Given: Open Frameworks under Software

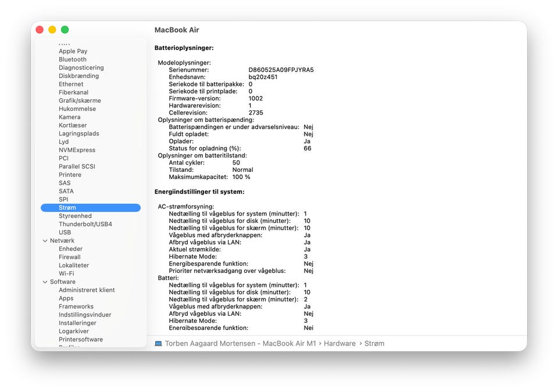Looking at the screenshot, I should tap(76, 307).
